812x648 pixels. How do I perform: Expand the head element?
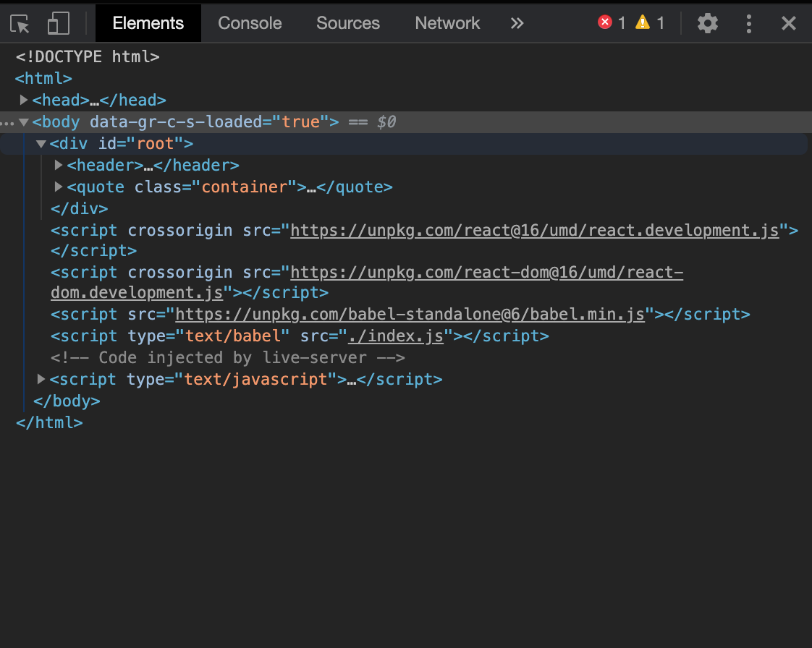[x=23, y=99]
